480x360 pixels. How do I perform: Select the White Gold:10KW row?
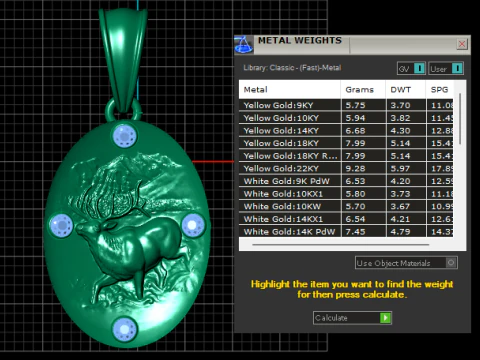click(x=346, y=207)
